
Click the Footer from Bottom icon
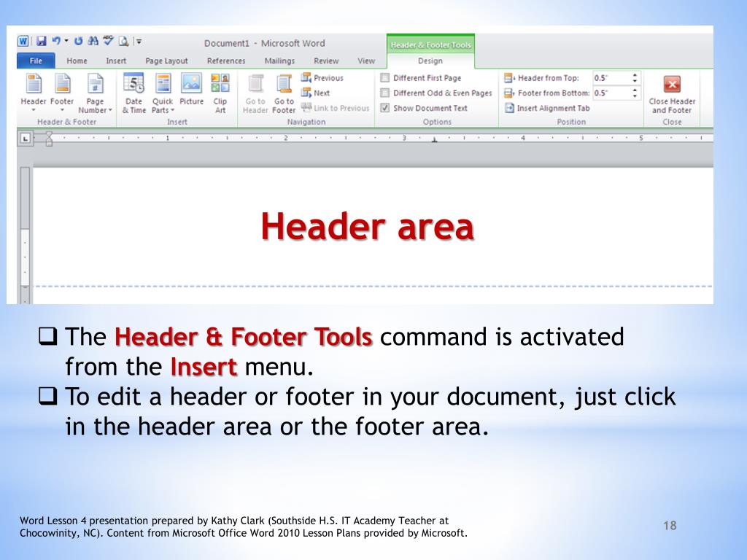(x=509, y=93)
